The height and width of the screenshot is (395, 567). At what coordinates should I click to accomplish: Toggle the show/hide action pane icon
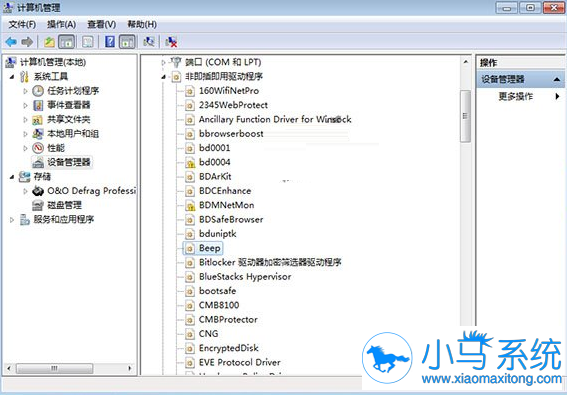pyautogui.click(x=127, y=42)
